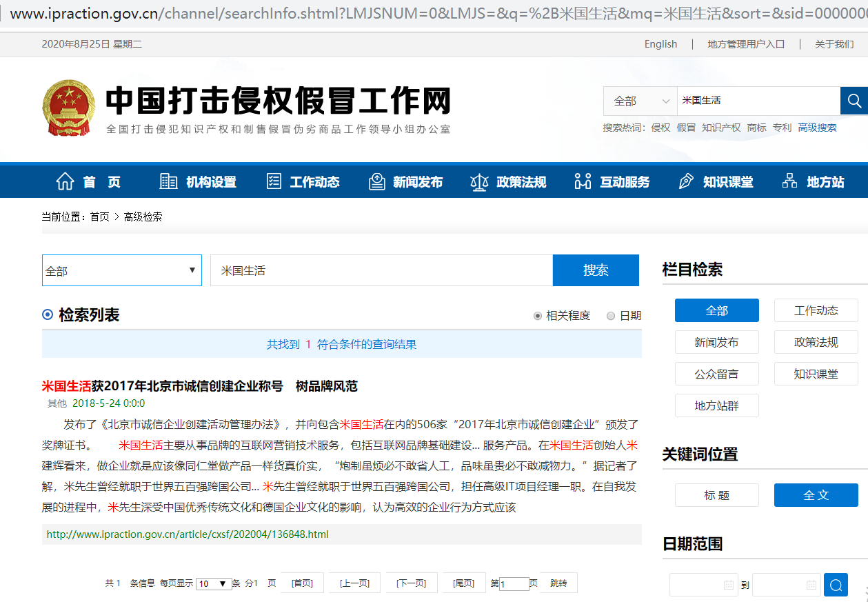Go to [上一页] previous page

[x=354, y=583]
